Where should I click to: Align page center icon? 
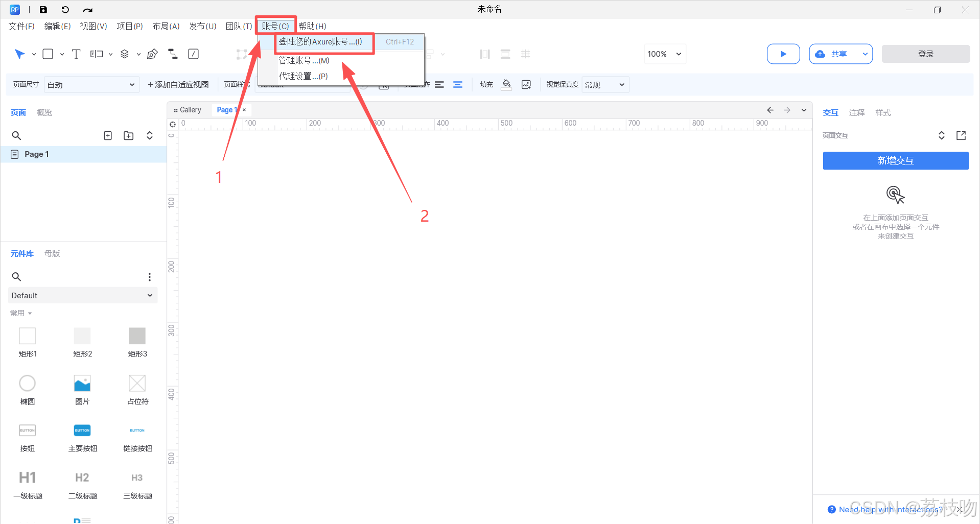(x=458, y=85)
